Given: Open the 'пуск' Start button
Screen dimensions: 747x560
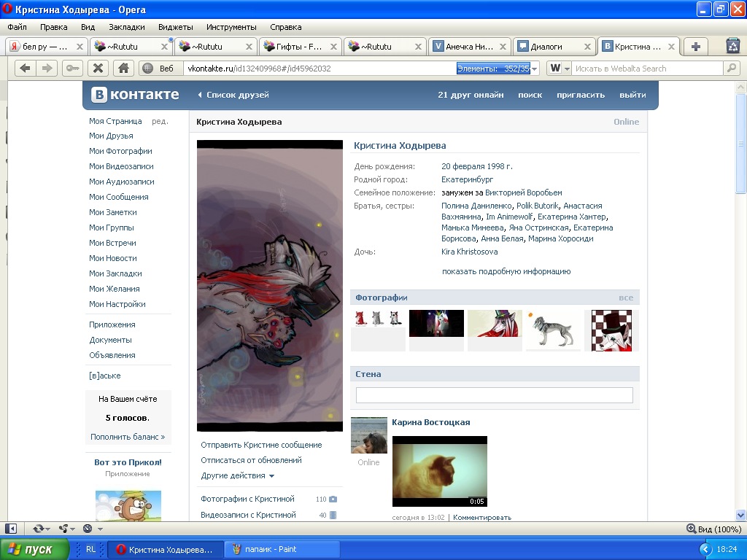Looking at the screenshot, I should click(x=34, y=550).
